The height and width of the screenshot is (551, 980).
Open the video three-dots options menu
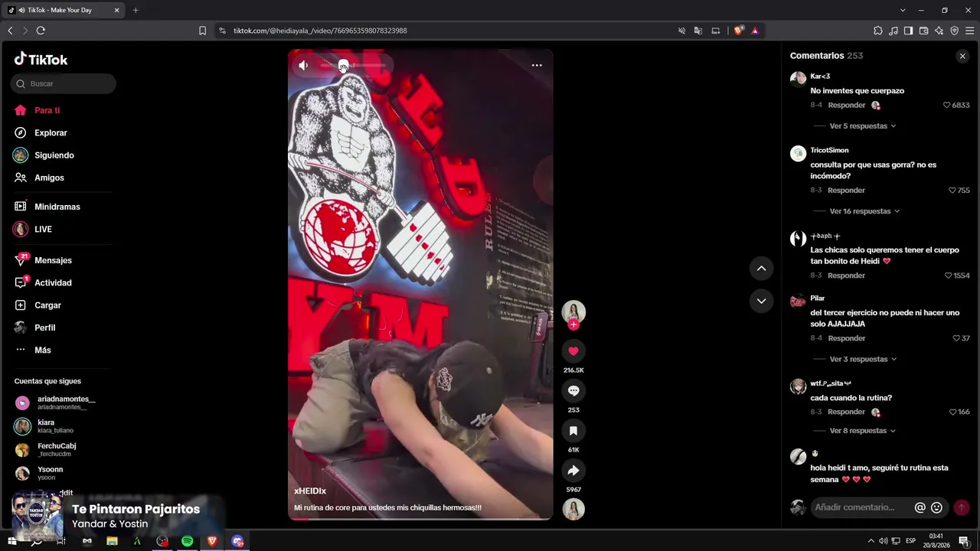pyautogui.click(x=537, y=65)
